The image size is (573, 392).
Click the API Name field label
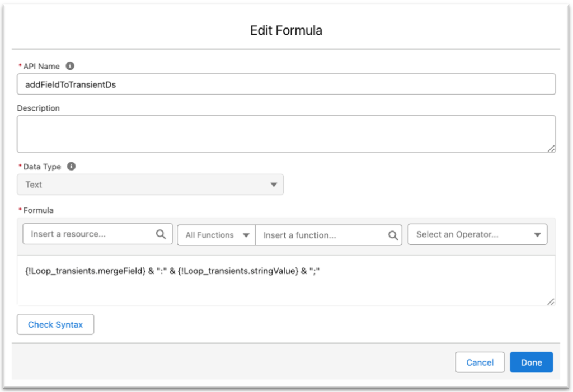point(41,66)
